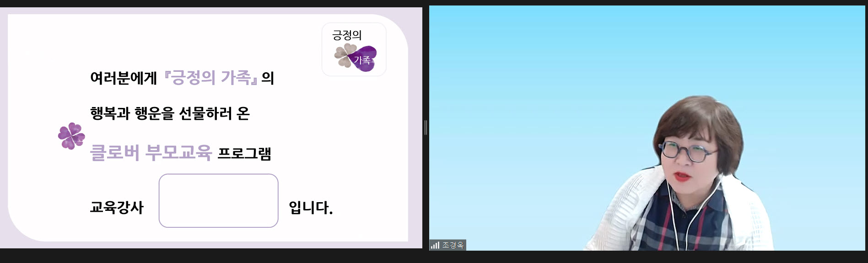Click the 교육강사 label
The height and width of the screenshot is (263, 868).
point(117,207)
